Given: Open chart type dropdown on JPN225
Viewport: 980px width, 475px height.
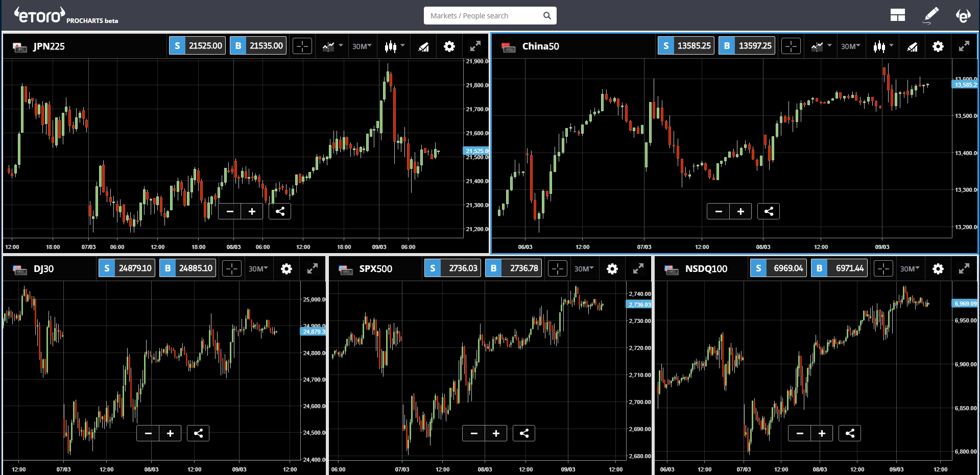Looking at the screenshot, I should coord(395,46).
